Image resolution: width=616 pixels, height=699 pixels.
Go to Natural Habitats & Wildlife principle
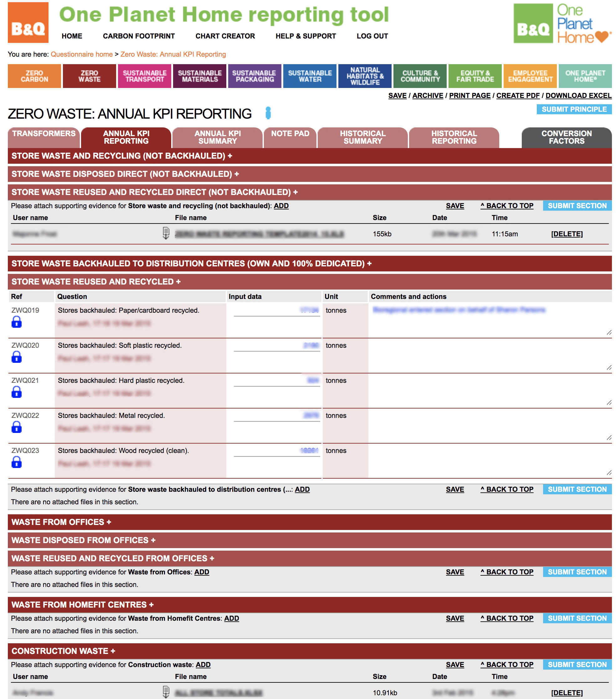pos(365,76)
